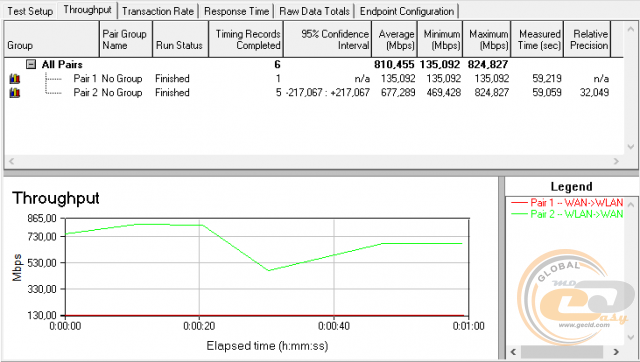Image resolution: width=640 pixels, height=362 pixels.
Task: Click the Pair 2 chart icon
Action: pyautogui.click(x=15, y=93)
